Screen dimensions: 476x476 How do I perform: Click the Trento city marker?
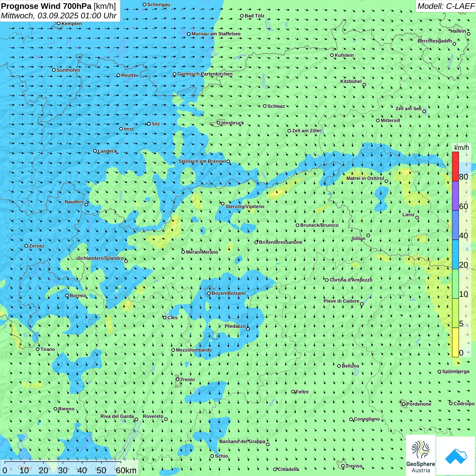coord(177,379)
